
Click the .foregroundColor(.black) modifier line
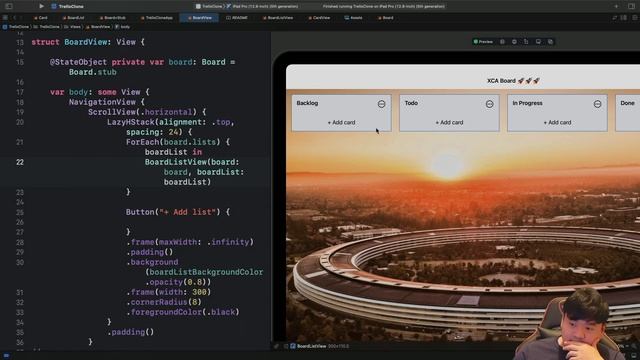pos(183,312)
